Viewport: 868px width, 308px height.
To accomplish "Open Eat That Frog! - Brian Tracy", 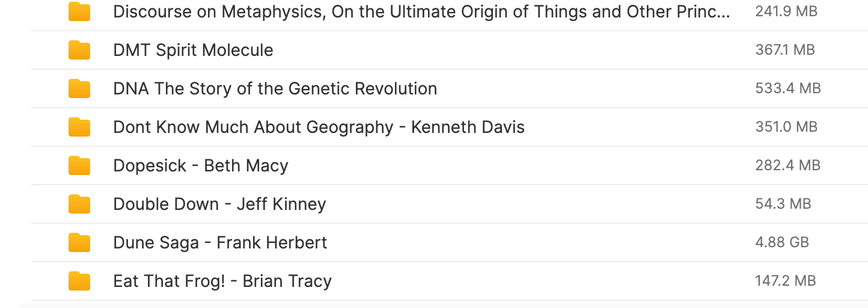I will coord(222,281).
